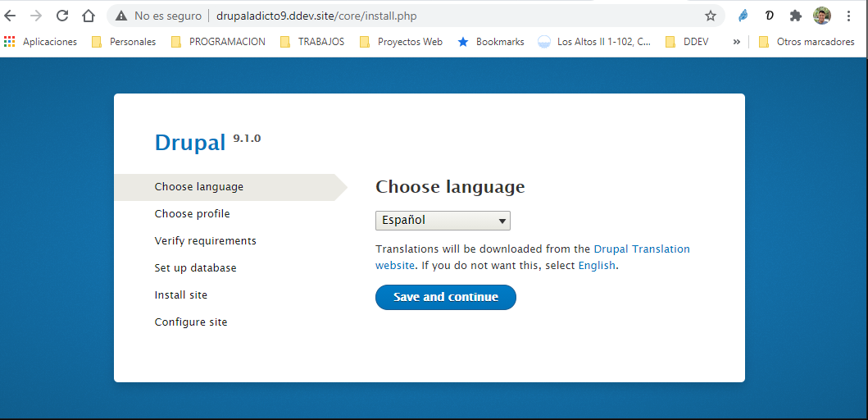The image size is (868, 420).
Task: Open the Español language dropdown
Action: 443,221
